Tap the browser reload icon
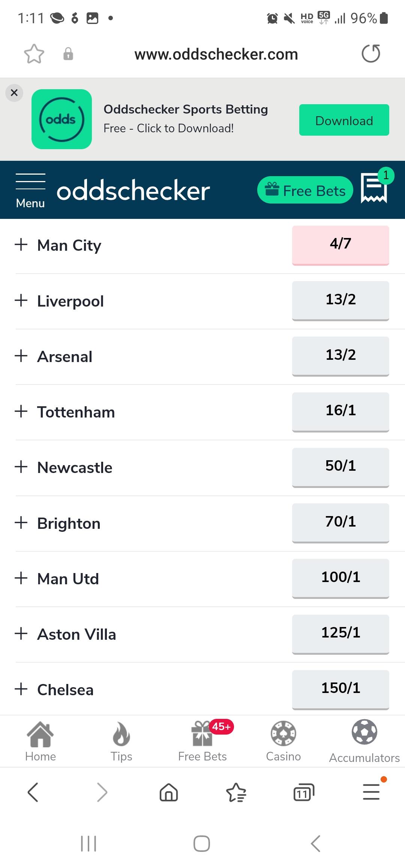 coord(370,54)
